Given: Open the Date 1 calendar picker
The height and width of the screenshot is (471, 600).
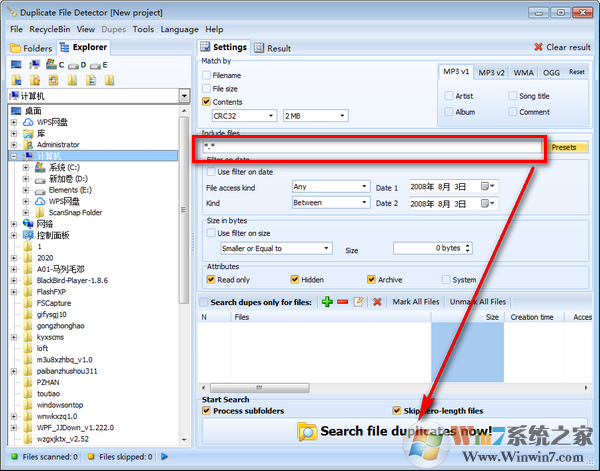Looking at the screenshot, I should [x=488, y=186].
